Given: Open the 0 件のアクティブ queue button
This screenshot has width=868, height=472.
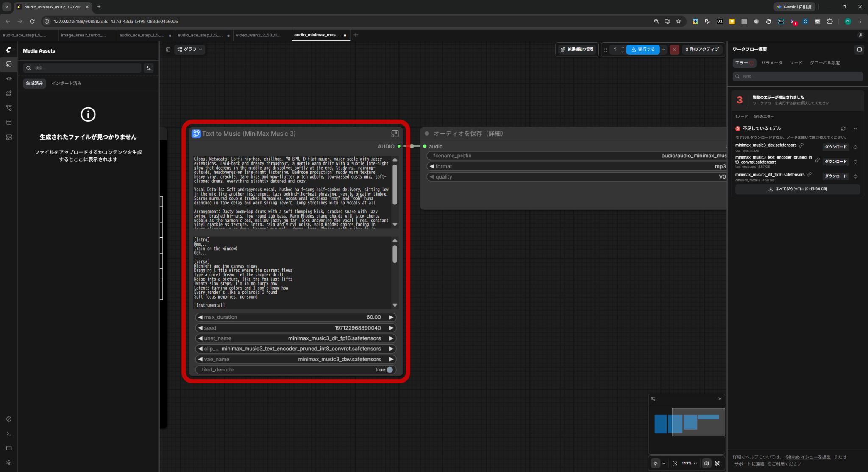Looking at the screenshot, I should pyautogui.click(x=702, y=50).
